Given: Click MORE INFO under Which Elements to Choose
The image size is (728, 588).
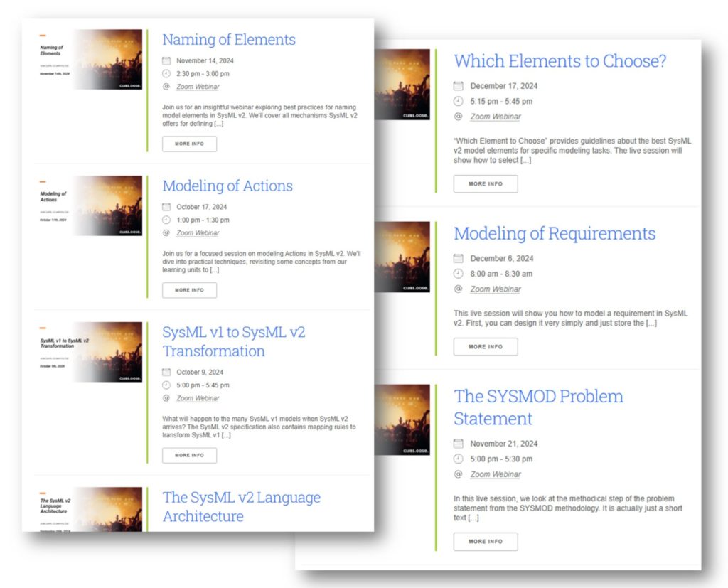Looking at the screenshot, I should [486, 183].
